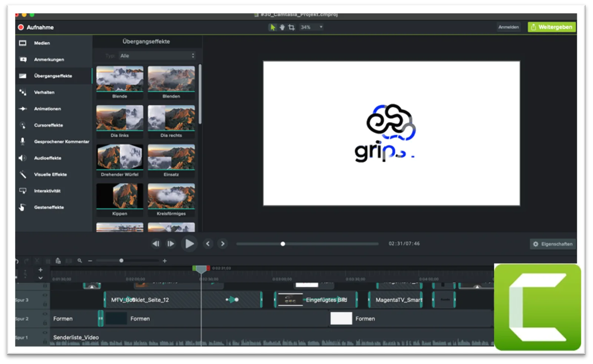Click the playback progress slider handle
The image size is (593, 364).
283,244
